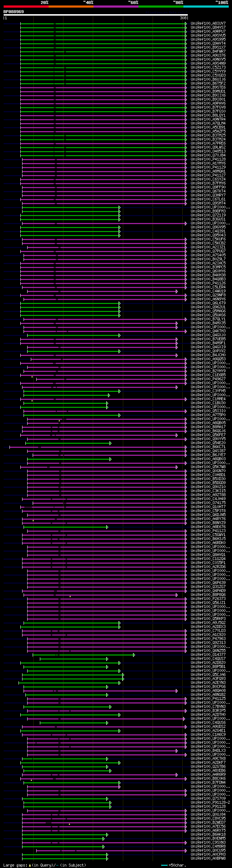232x868 pixels.
Task: Click the green alignment bar for UniRef100_A8IUV7
Action: [104, 24]
